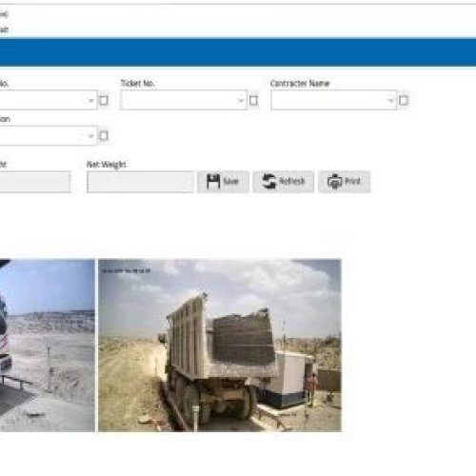Click the Net Weight label
This screenshot has height=476, width=476.
(x=107, y=165)
